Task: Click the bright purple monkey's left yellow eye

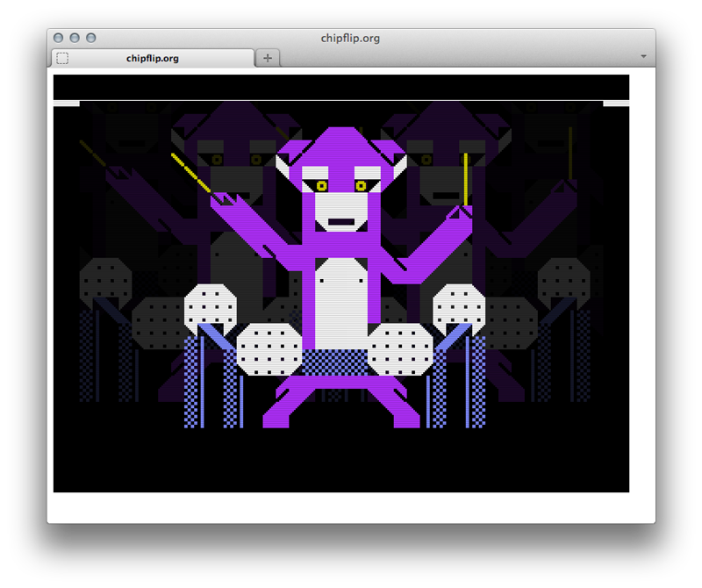Action: (322, 185)
